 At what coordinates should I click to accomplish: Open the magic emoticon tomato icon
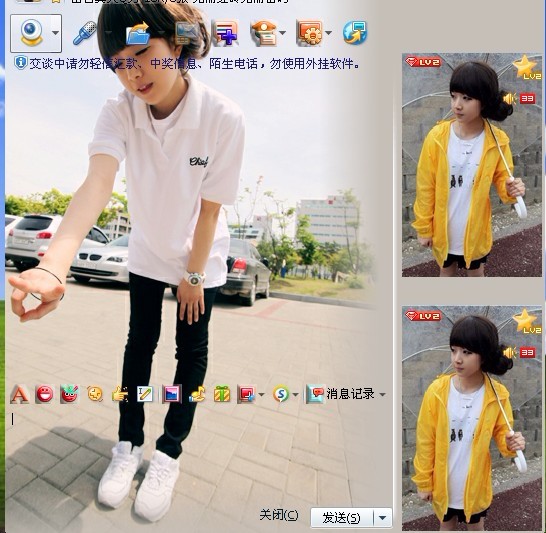(69, 394)
